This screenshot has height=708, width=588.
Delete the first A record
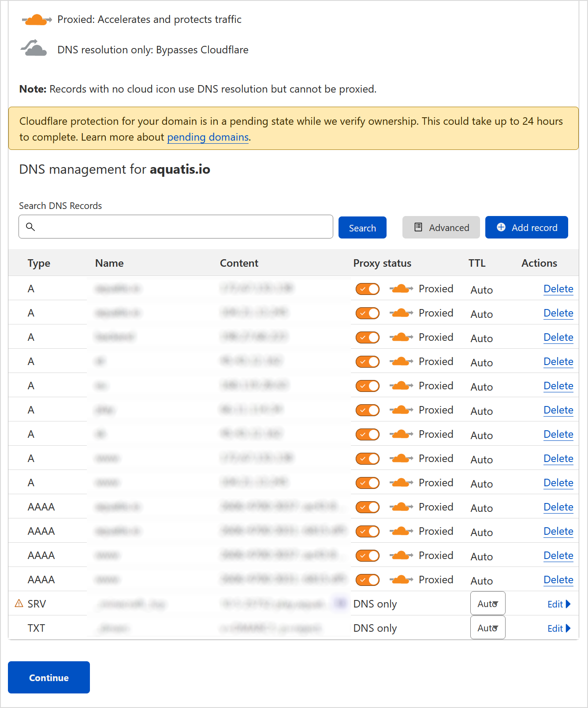tap(558, 289)
